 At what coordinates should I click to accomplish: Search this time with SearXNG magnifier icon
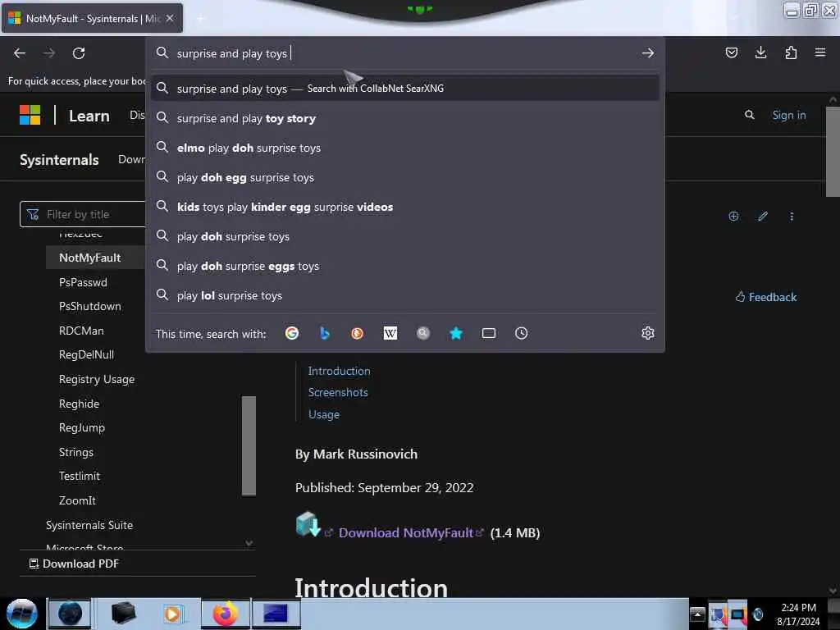423,333
